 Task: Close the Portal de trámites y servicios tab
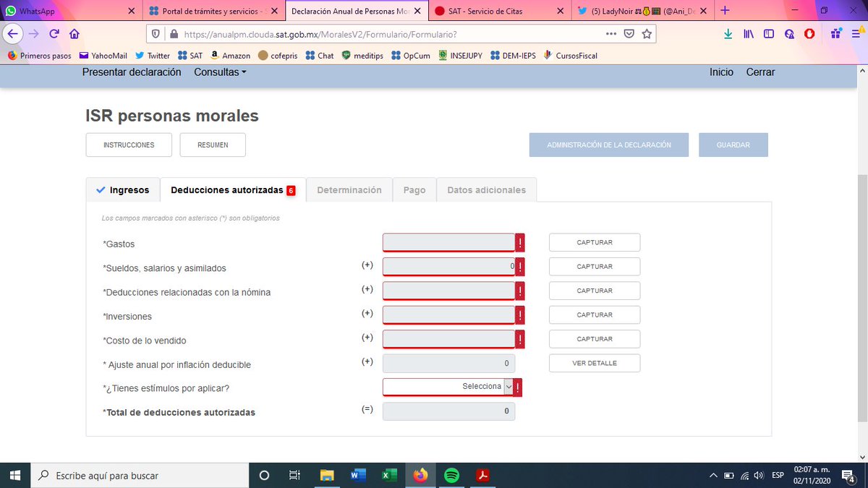click(273, 11)
